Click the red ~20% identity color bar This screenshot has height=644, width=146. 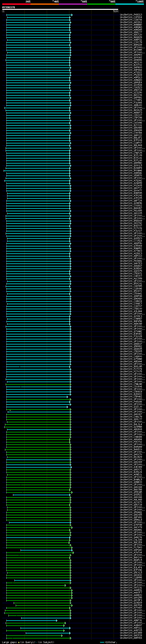[x=16, y=4]
